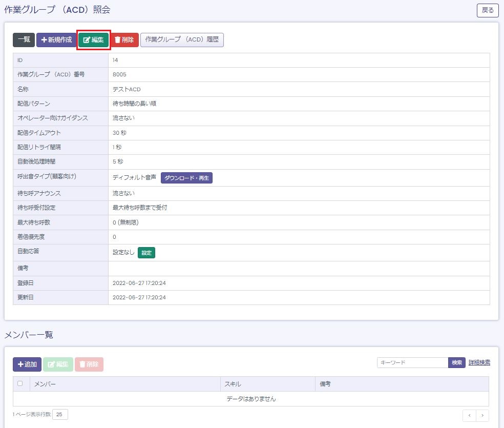504x428 pixels.
Task: Click the rows-per-page field showing 25
Action: pos(60,414)
